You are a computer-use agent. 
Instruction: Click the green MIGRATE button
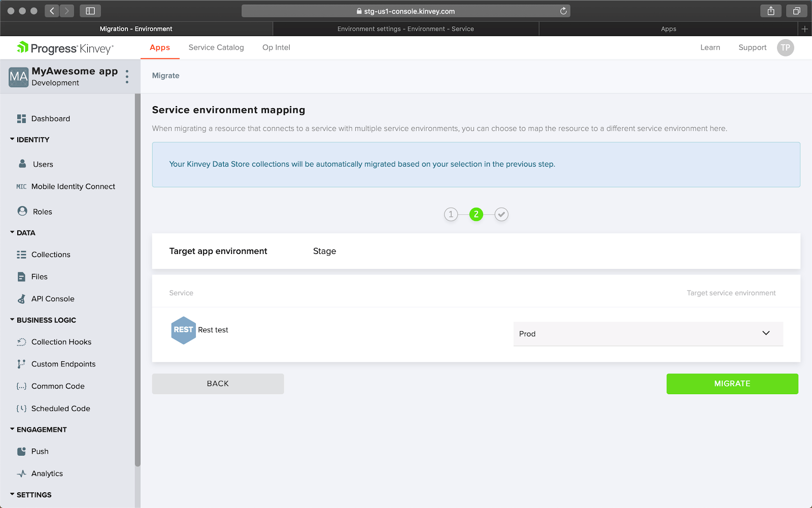[732, 384]
